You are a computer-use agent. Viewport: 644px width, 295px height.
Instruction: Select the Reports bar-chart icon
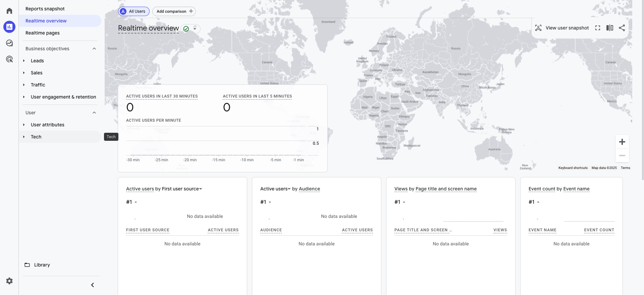click(9, 27)
